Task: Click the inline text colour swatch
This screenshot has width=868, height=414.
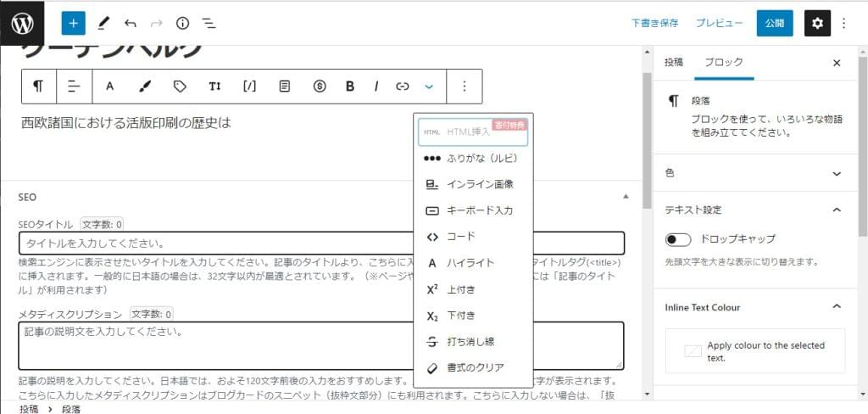Action: [693, 351]
